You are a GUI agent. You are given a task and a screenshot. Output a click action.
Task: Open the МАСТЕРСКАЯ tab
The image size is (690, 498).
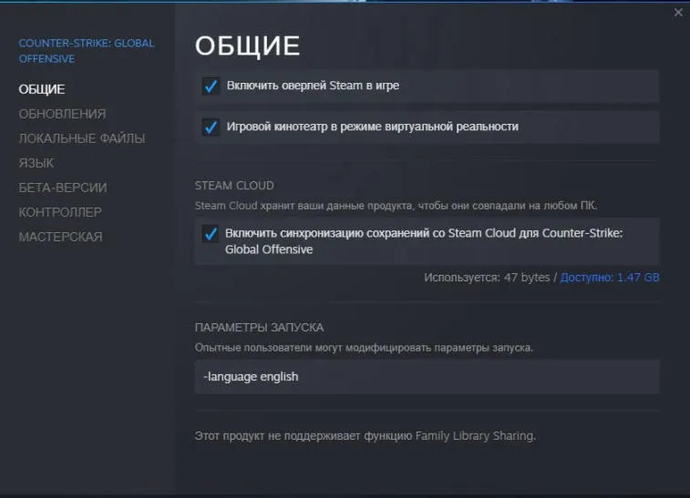coord(60,237)
